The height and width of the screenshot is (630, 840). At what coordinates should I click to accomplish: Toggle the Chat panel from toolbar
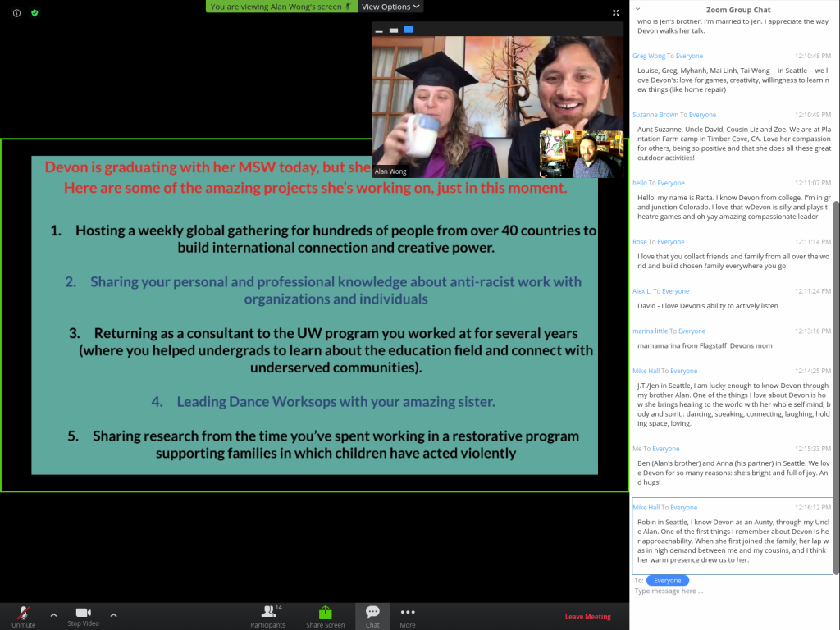pyautogui.click(x=372, y=615)
